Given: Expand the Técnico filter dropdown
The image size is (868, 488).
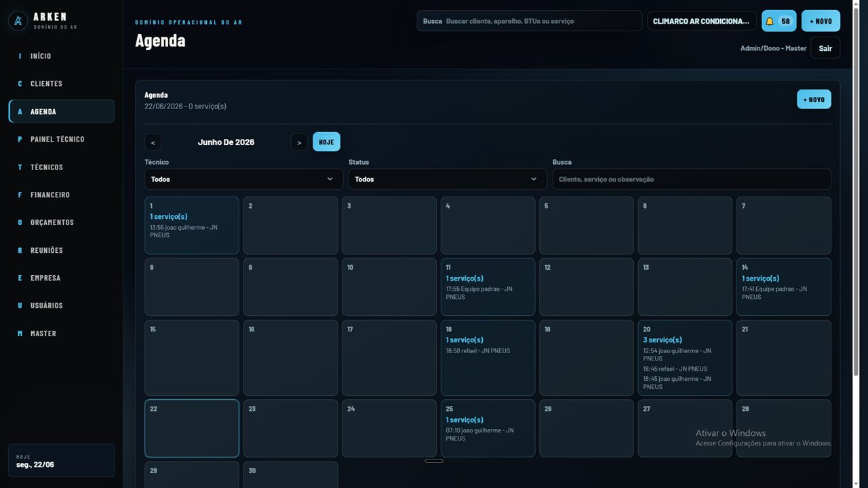Looking at the screenshot, I should tap(243, 179).
